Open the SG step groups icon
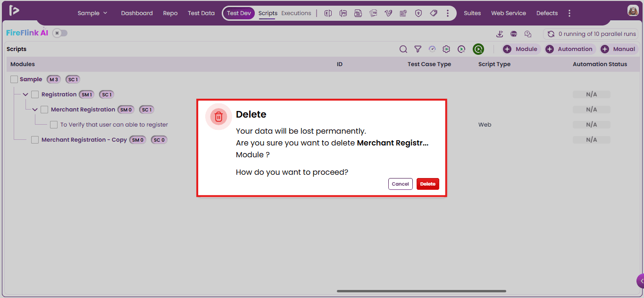This screenshot has width=644, height=298. click(359, 13)
